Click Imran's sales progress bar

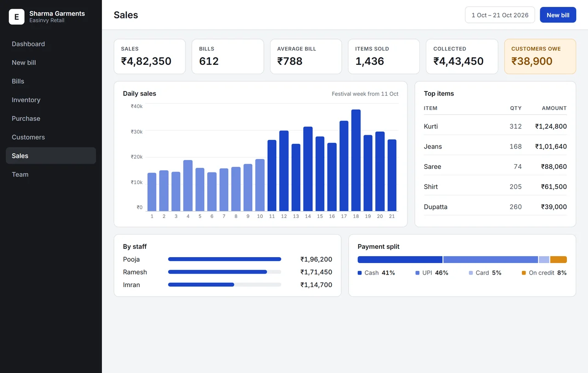[225, 285]
